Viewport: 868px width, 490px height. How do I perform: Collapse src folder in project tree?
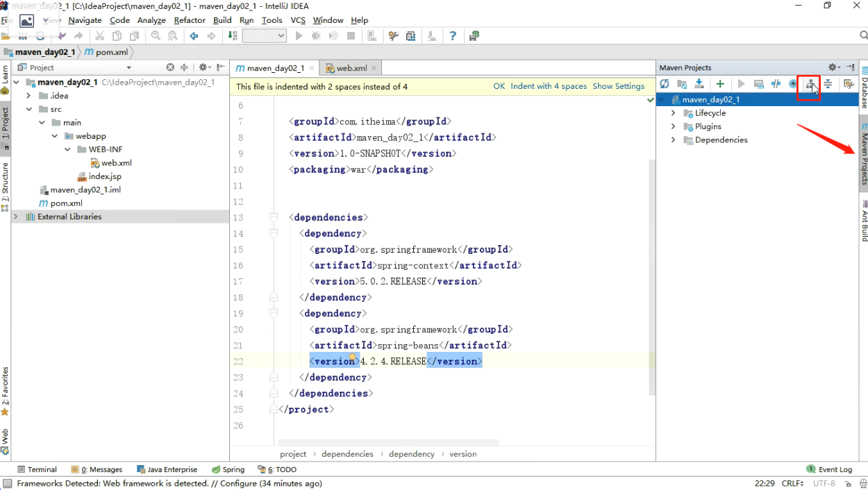28,109
